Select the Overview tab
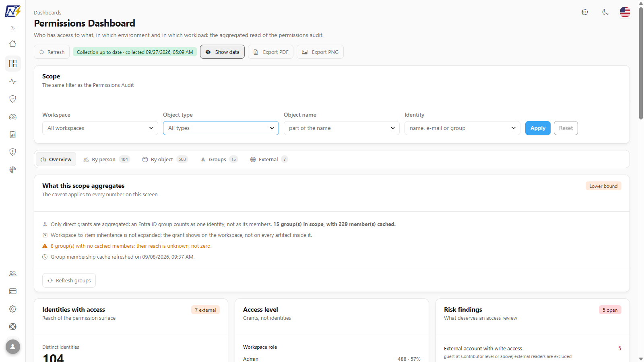Viewport: 644px width, 362px height. (56, 159)
